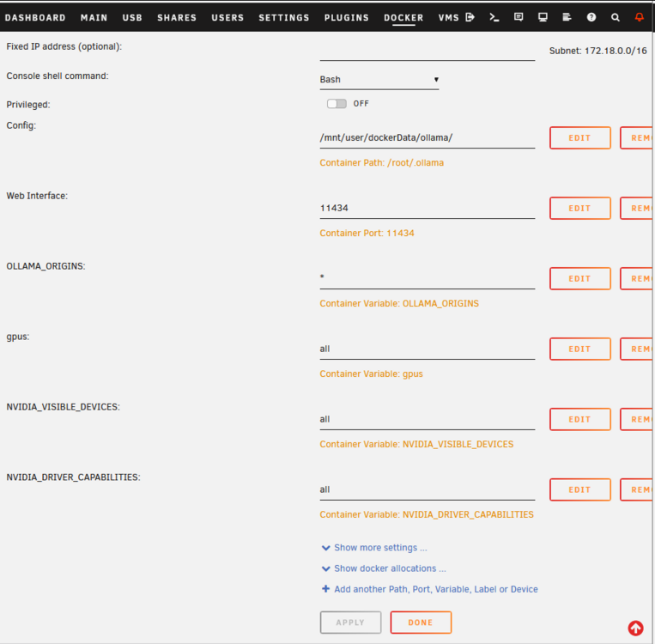
Task: Open the Plugins tab
Action: [x=347, y=17]
